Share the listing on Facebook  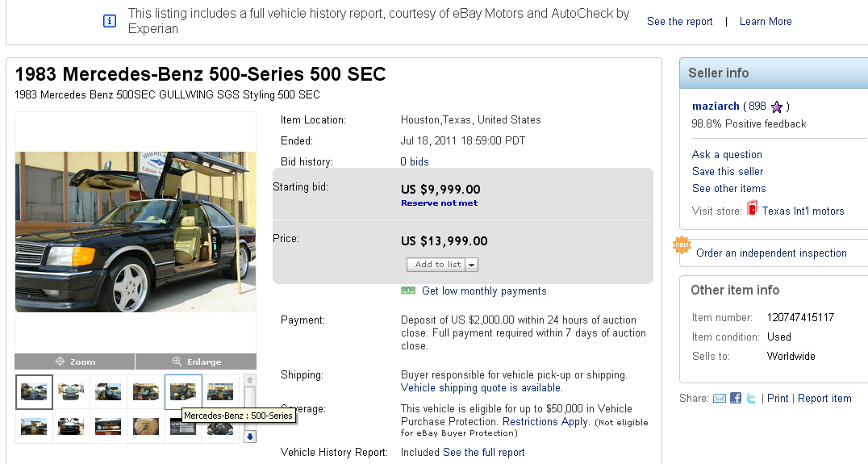(x=736, y=398)
